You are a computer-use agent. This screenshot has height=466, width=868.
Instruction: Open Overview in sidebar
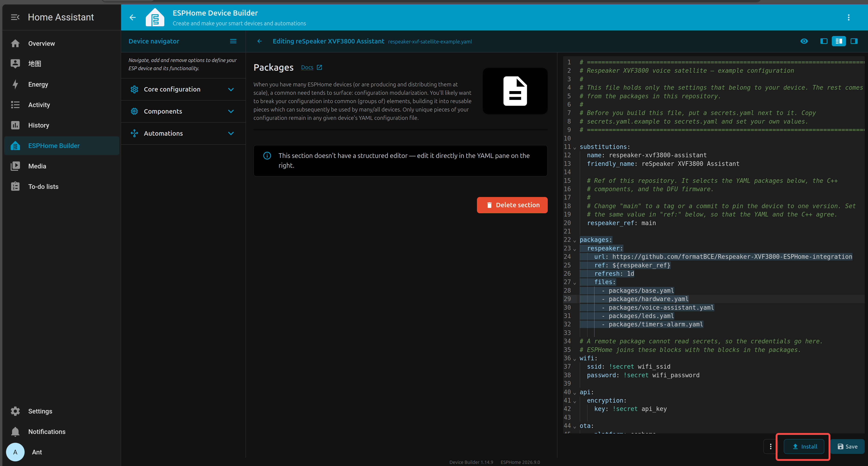62,43
